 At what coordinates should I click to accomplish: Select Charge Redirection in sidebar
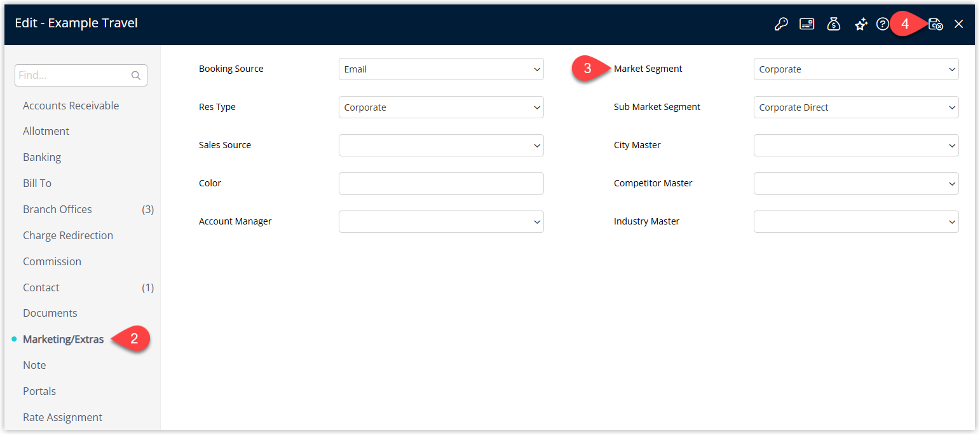(68, 235)
